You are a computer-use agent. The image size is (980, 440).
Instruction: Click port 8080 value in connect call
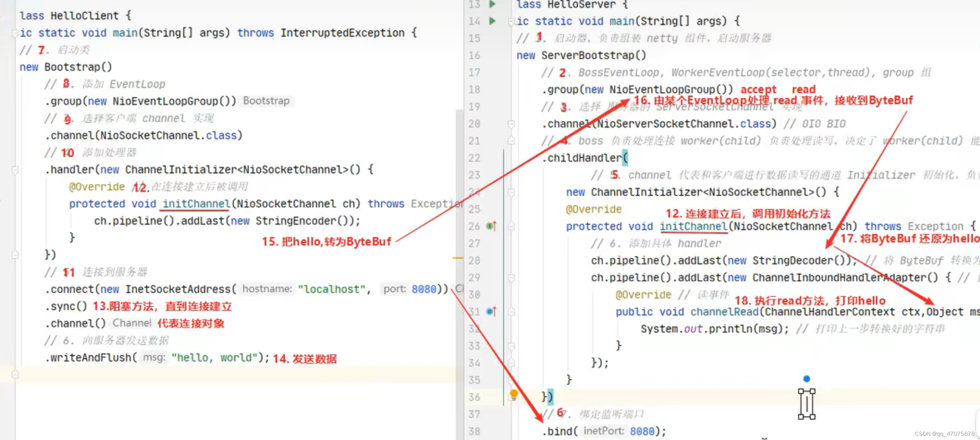click(x=424, y=289)
